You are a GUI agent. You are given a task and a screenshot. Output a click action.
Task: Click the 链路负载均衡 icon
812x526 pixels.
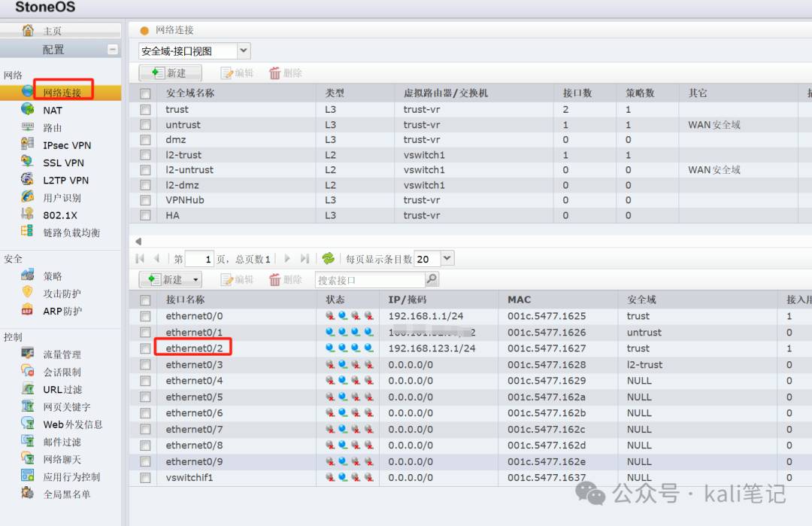[28, 232]
